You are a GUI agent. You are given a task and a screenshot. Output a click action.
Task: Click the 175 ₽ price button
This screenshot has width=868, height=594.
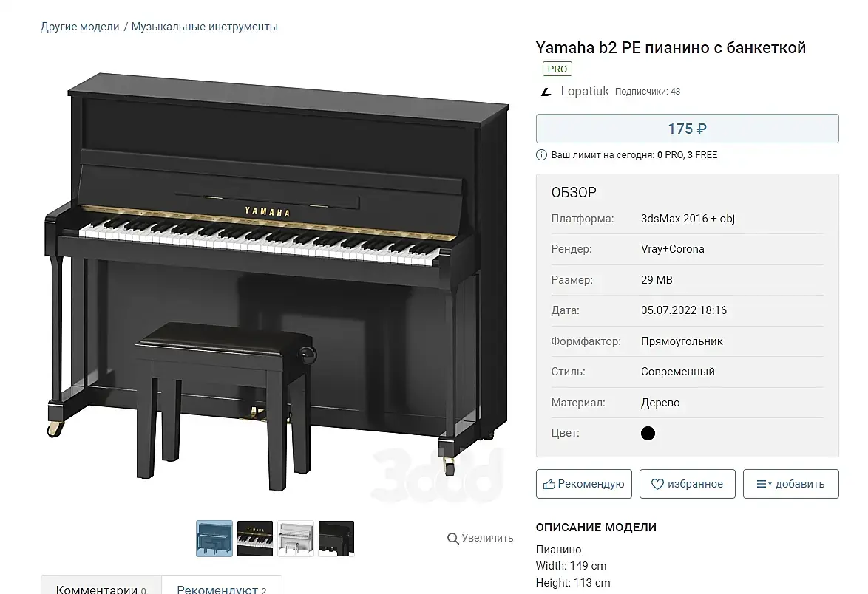[x=687, y=129]
